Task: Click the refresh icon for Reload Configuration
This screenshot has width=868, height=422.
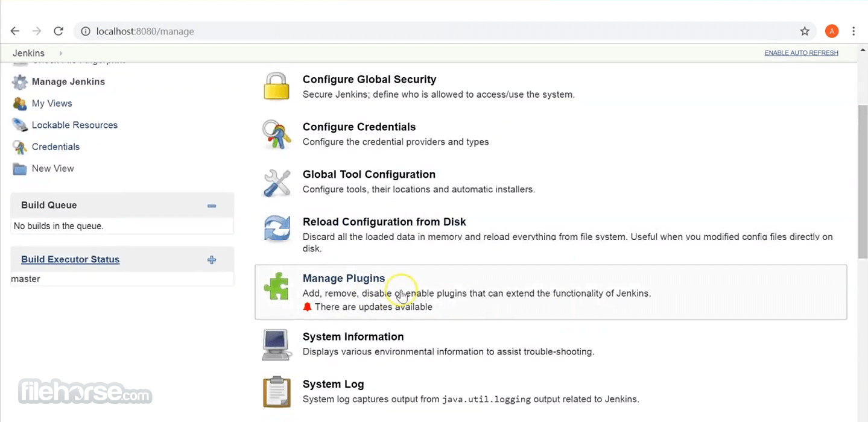Action: pyautogui.click(x=277, y=229)
